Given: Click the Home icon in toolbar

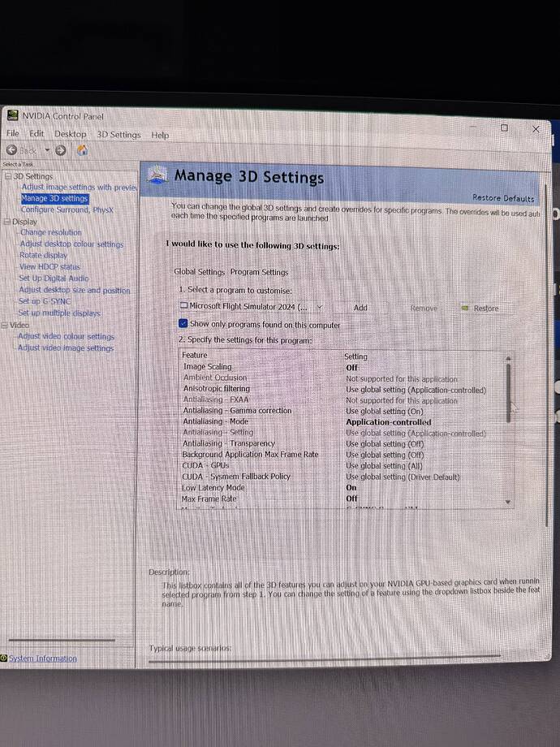Looking at the screenshot, I should click(x=83, y=150).
